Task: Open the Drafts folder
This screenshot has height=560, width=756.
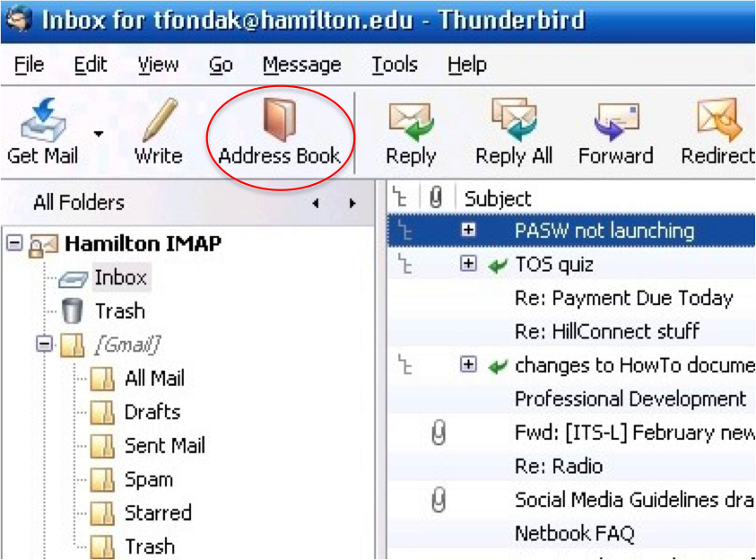Action: 152,413
